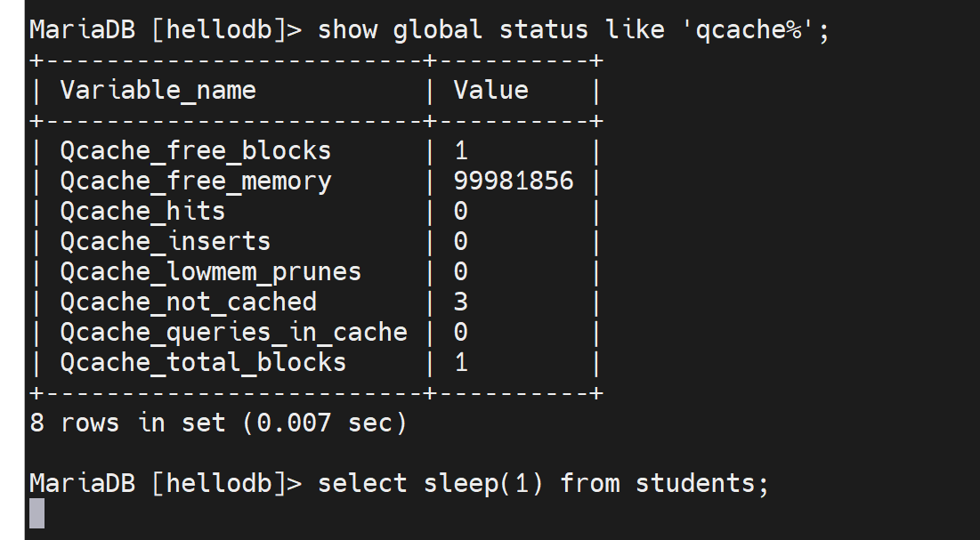Click the second MariaDB [hellodb] prompt
The width and height of the screenshot is (980, 540).
point(166,483)
